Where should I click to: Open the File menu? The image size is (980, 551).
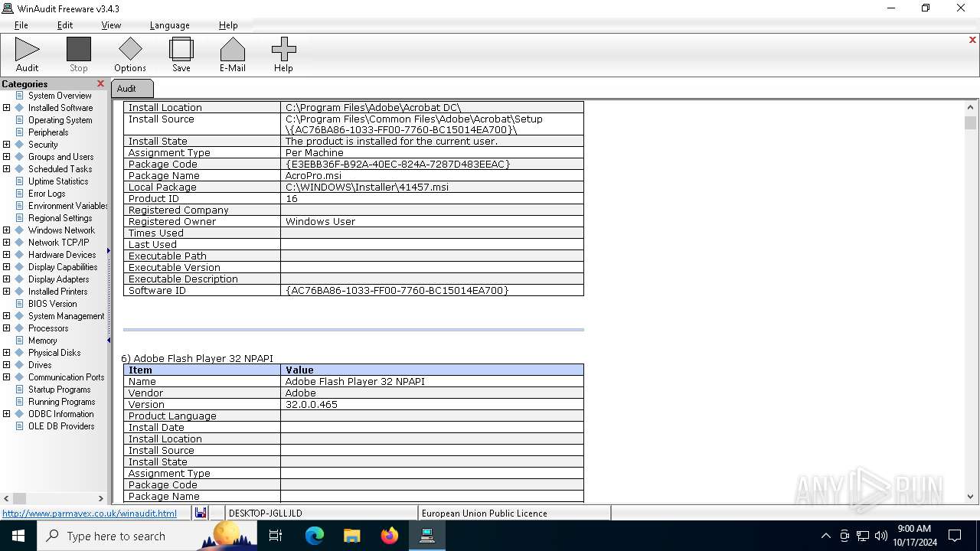coord(21,25)
